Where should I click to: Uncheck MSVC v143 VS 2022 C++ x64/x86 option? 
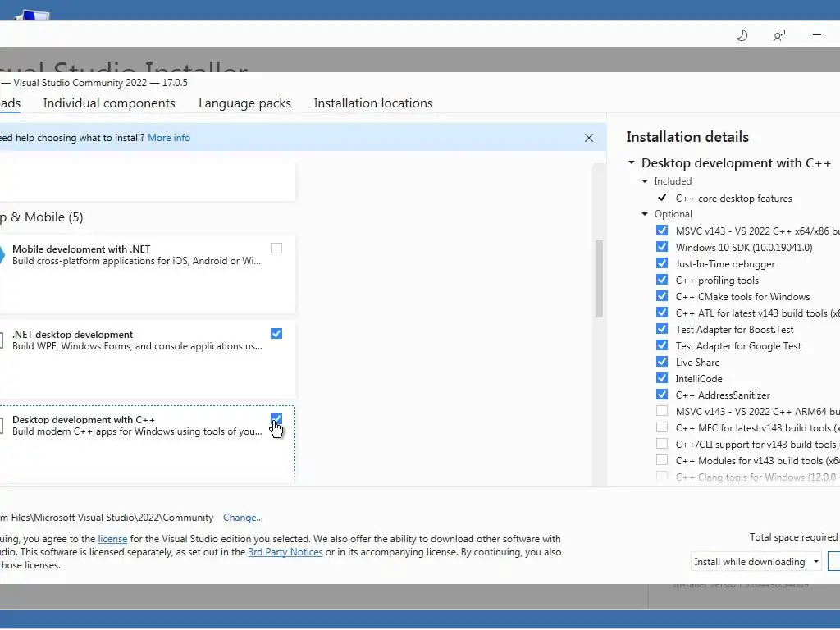662,231
